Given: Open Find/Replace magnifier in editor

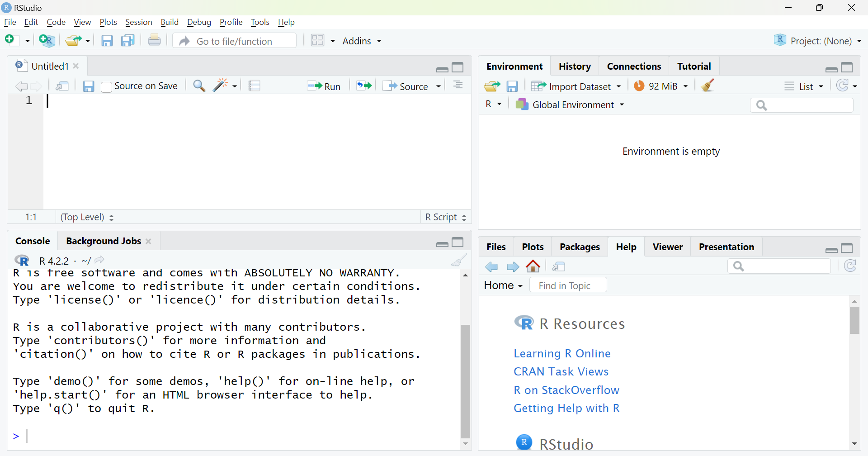Looking at the screenshot, I should (x=199, y=85).
